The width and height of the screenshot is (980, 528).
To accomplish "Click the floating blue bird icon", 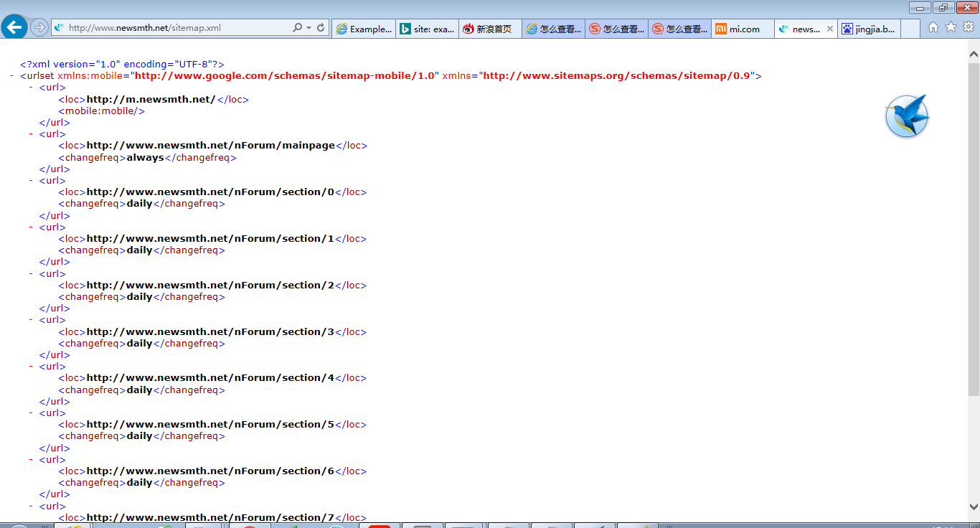I will [907, 116].
